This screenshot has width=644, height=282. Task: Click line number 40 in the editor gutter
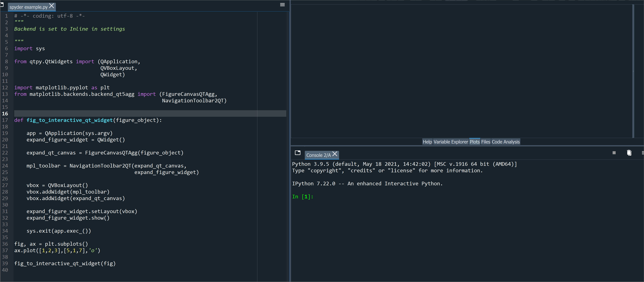tap(5, 270)
